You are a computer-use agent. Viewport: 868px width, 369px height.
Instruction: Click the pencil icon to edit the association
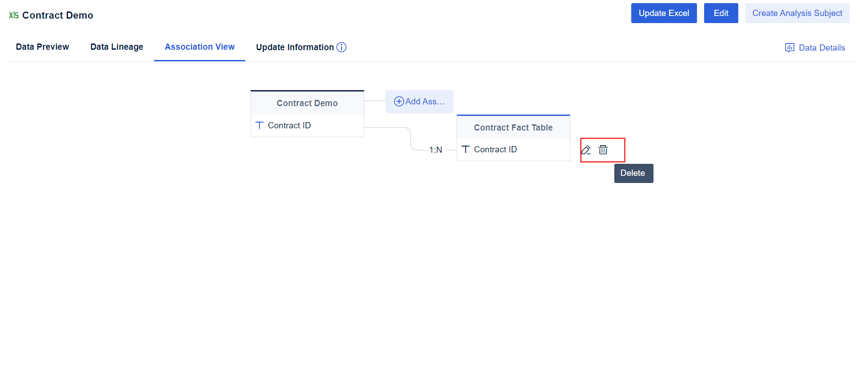point(586,150)
